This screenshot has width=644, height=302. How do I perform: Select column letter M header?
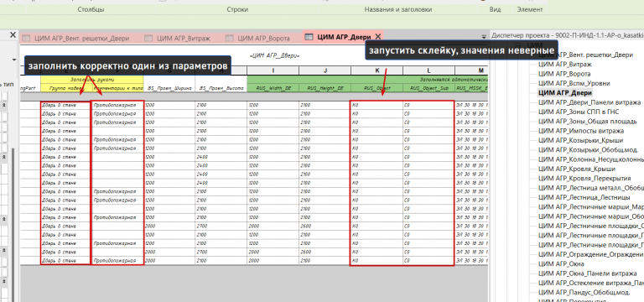pyautogui.click(x=470, y=70)
